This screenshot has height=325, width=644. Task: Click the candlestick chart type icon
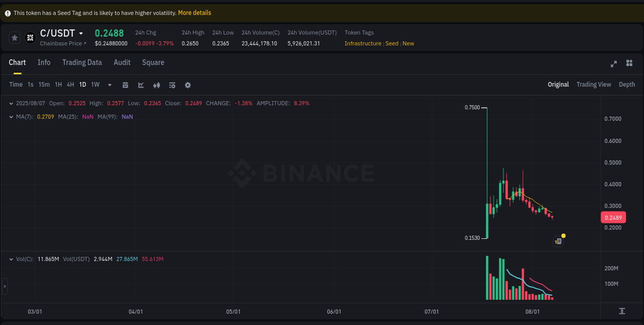pyautogui.click(x=157, y=84)
